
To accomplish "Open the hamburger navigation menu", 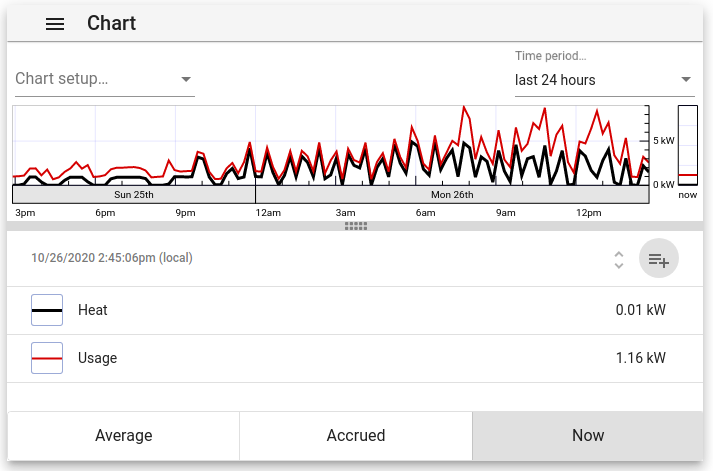I will point(55,24).
